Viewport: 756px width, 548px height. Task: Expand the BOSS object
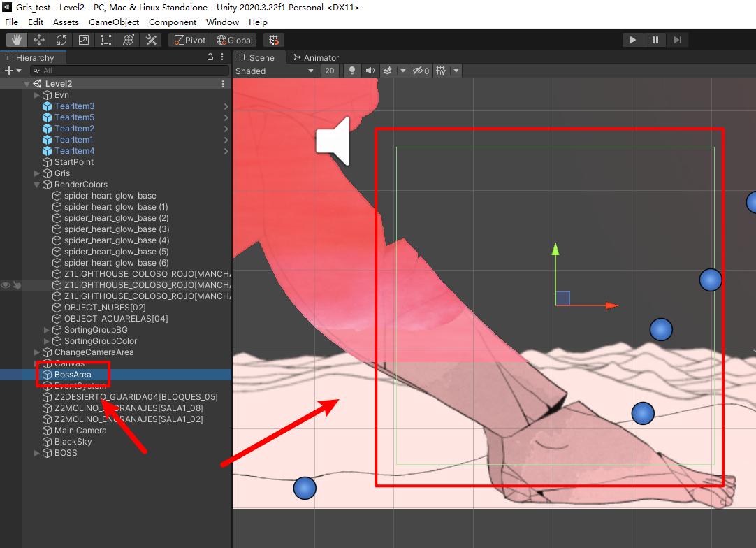(x=36, y=453)
